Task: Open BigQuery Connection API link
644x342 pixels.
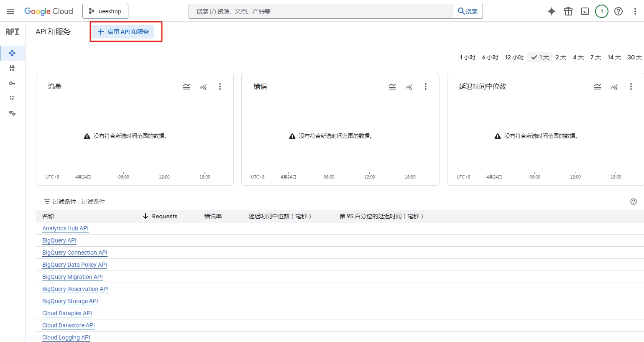Action: click(75, 253)
